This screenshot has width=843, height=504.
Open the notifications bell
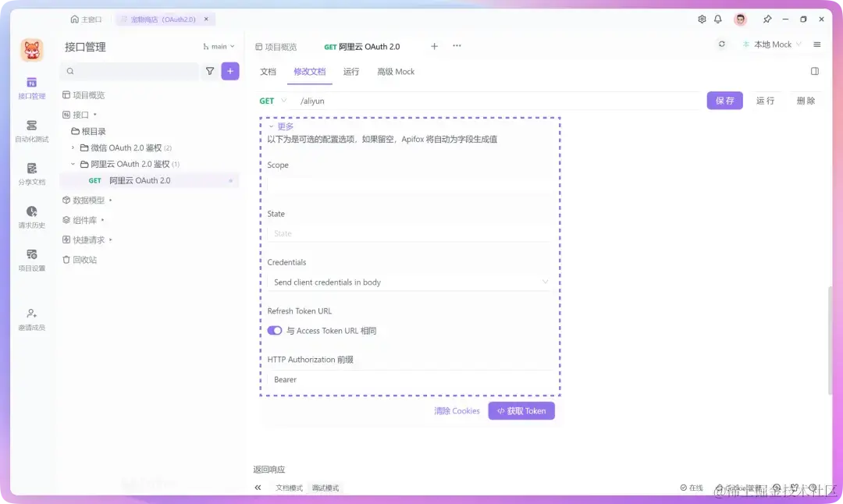[718, 19]
